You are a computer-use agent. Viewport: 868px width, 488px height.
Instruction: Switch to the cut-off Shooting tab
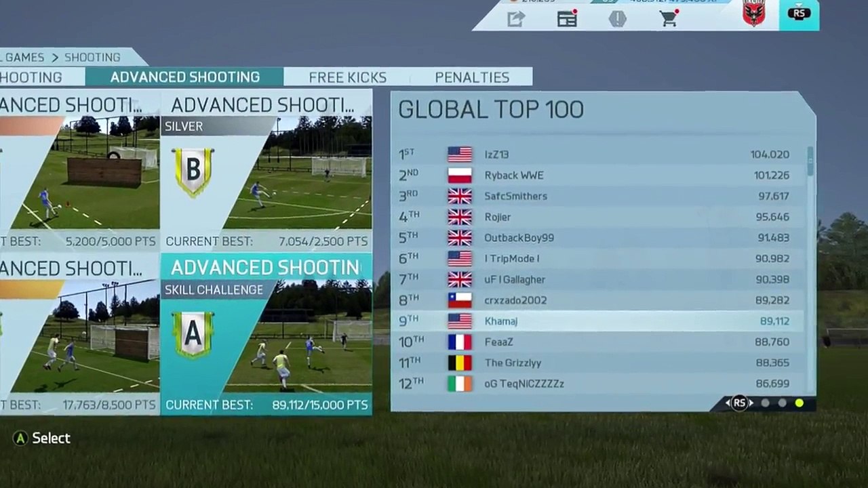[31, 77]
